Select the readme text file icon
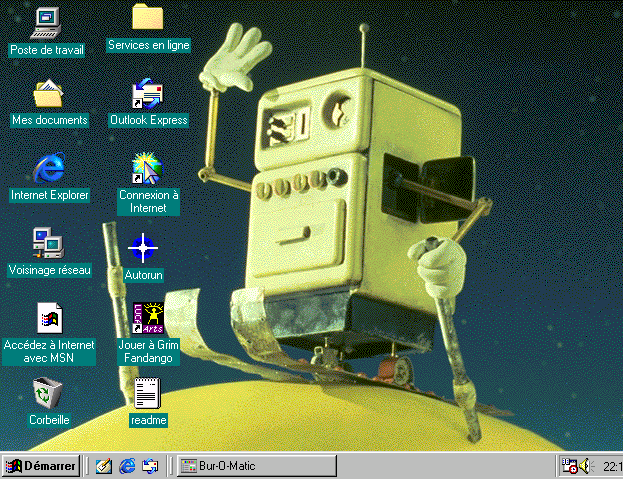 (147, 393)
